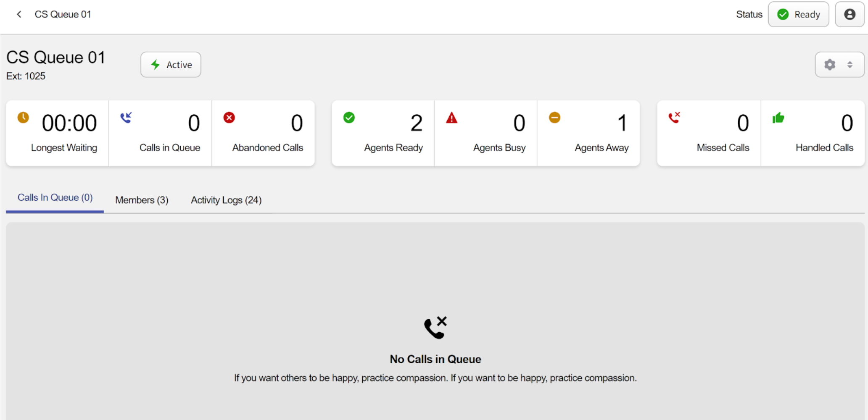Click the green Agents Ready checkmark icon
Viewport: 868px width, 420px height.
click(349, 118)
